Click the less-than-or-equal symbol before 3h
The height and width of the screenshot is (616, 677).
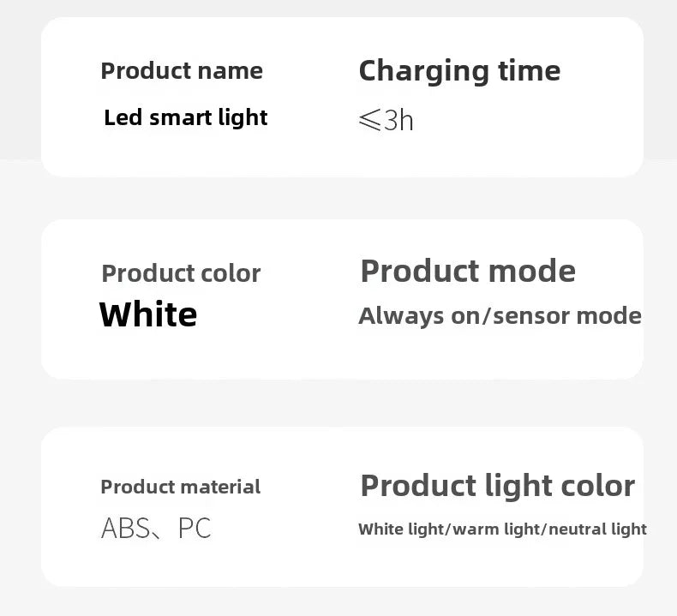coord(369,120)
